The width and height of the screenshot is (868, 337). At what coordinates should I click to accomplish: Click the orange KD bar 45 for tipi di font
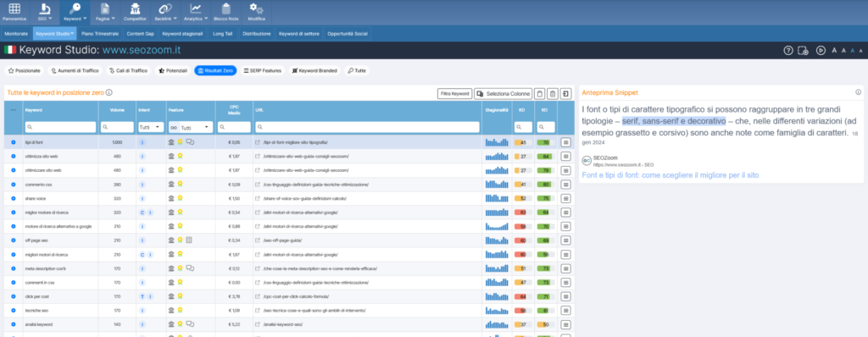[523, 142]
